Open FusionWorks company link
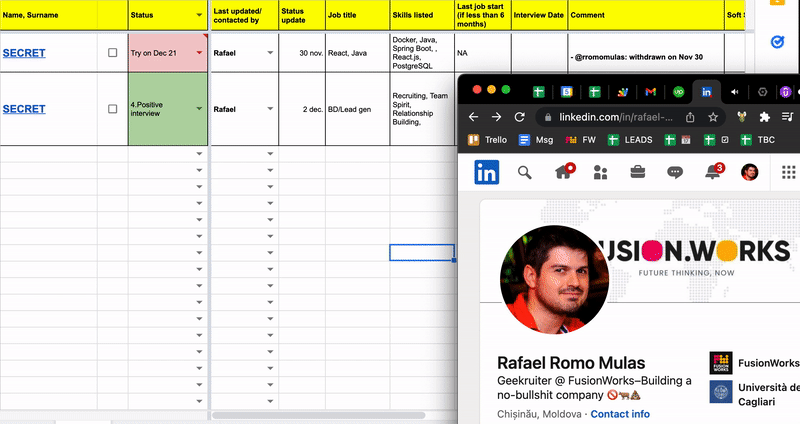800x424 pixels. tap(755, 363)
